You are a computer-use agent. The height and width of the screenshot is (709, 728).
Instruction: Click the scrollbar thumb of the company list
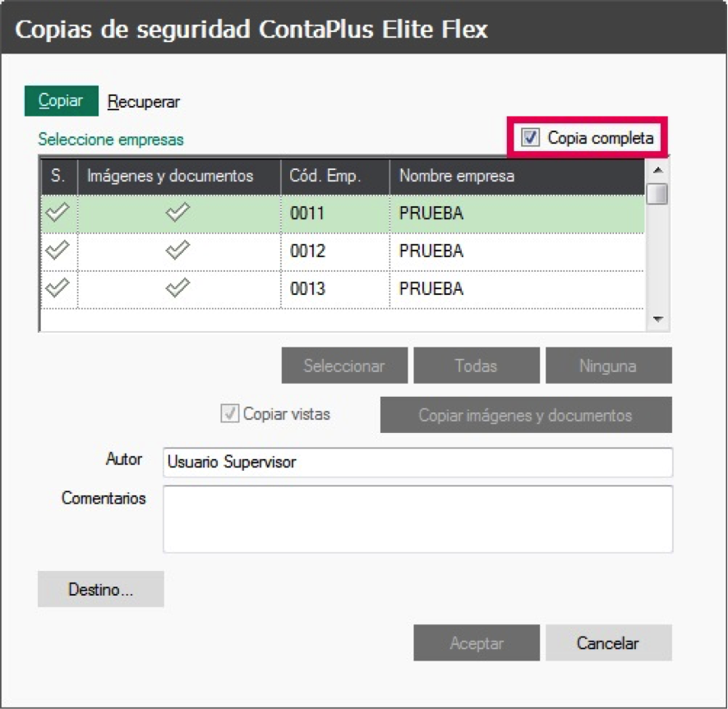click(x=657, y=194)
